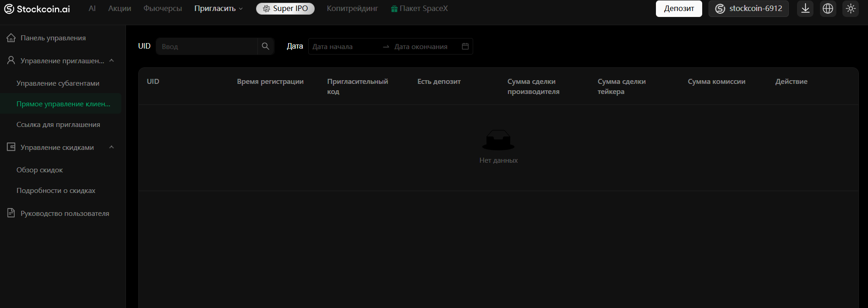Viewport: 868px width, 308px height.
Task: Collapse the Управление скидками section chevron
Action: coord(111,147)
